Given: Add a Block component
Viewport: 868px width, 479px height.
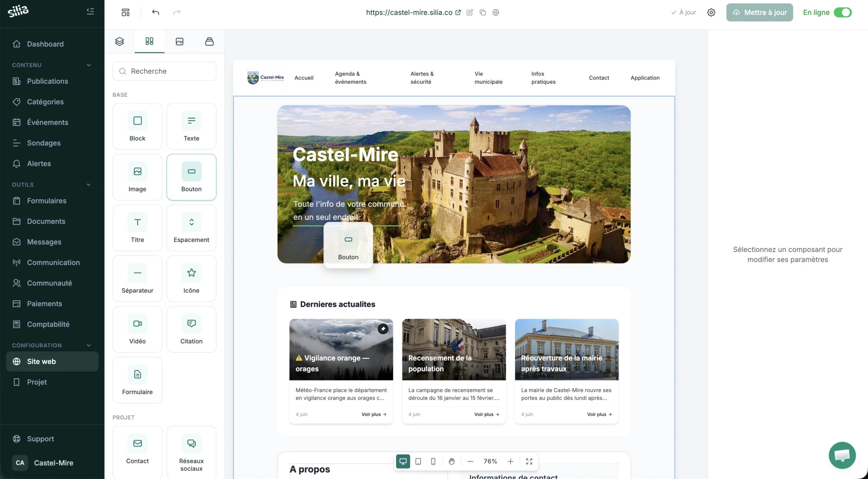Looking at the screenshot, I should tap(137, 126).
